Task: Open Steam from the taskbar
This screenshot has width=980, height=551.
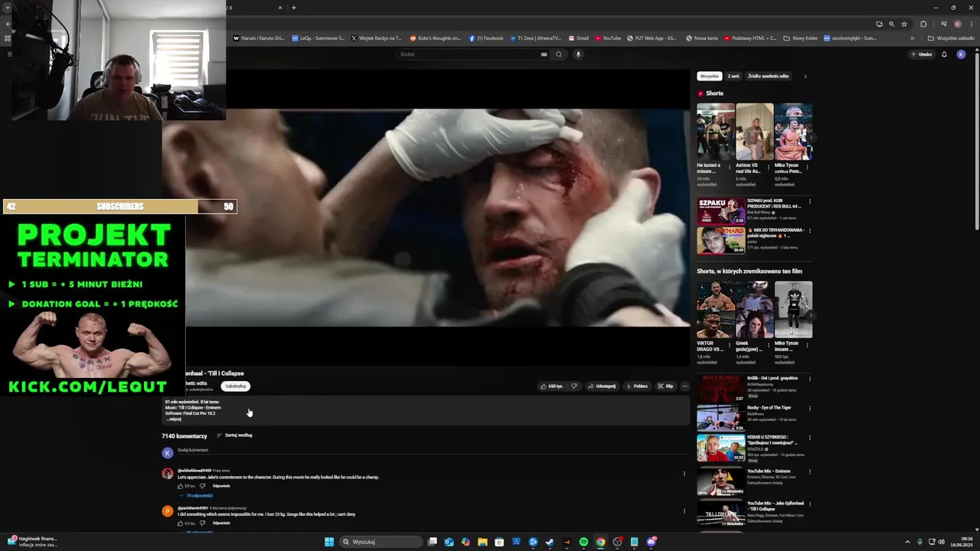Action: coord(550,542)
